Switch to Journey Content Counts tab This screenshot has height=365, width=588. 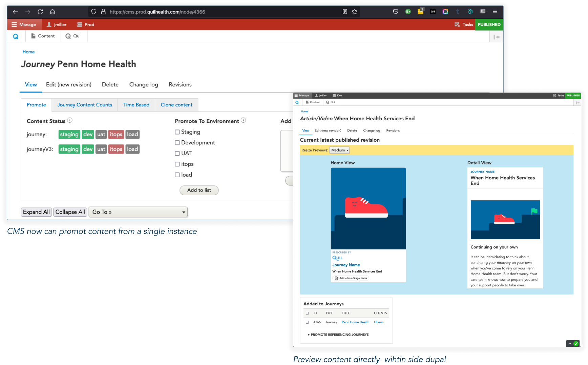coord(84,105)
